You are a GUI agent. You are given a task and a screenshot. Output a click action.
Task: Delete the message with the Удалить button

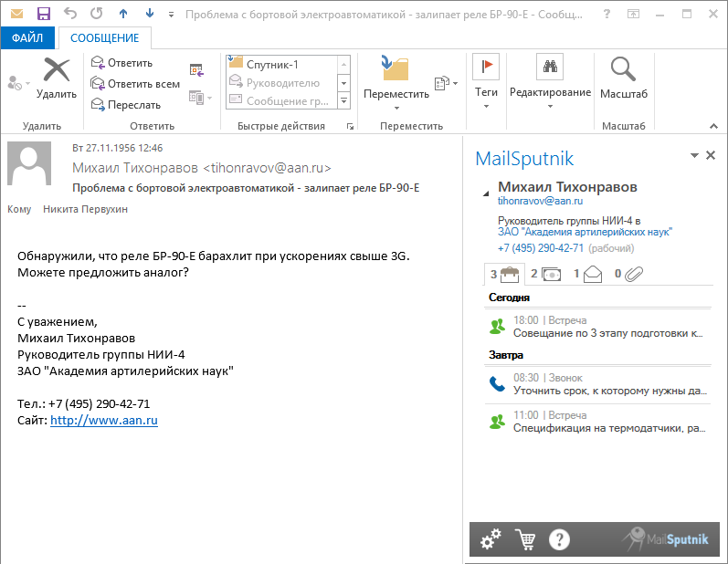pos(57,78)
